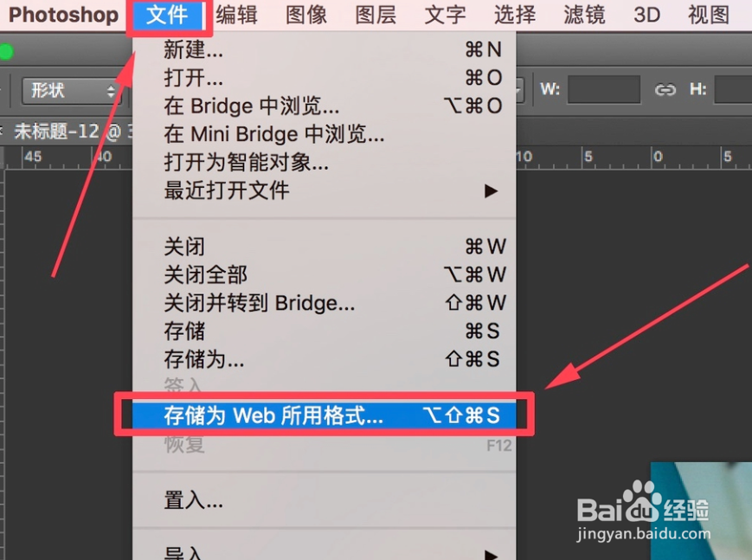Choose 存储为 Web 所用格式 menu item
The height and width of the screenshot is (560, 752).
coord(325,415)
